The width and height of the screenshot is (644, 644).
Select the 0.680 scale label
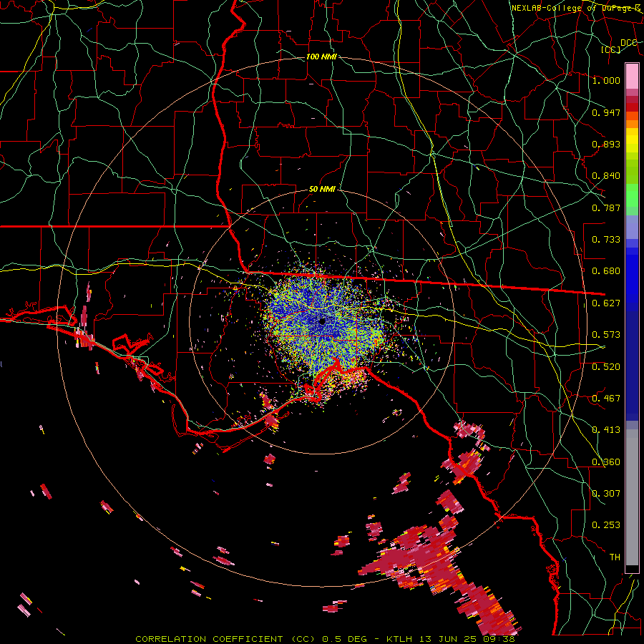[x=606, y=271]
